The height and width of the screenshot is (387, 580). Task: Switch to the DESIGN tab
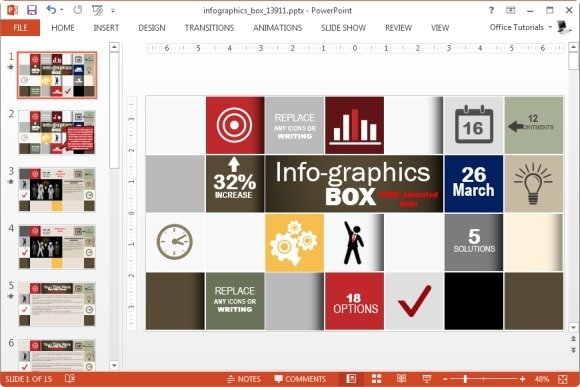[152, 28]
